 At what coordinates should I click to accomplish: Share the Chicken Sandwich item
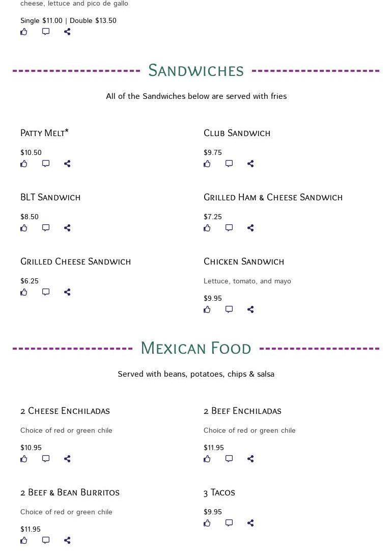tap(250, 309)
